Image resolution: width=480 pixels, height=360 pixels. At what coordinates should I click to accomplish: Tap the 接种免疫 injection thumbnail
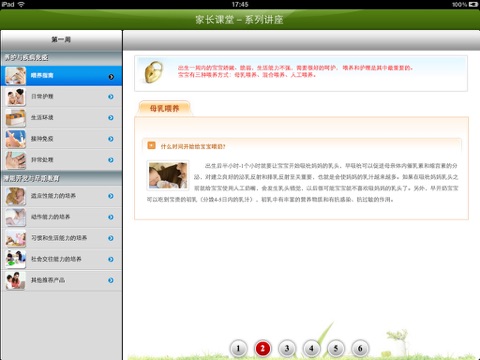[16, 139]
